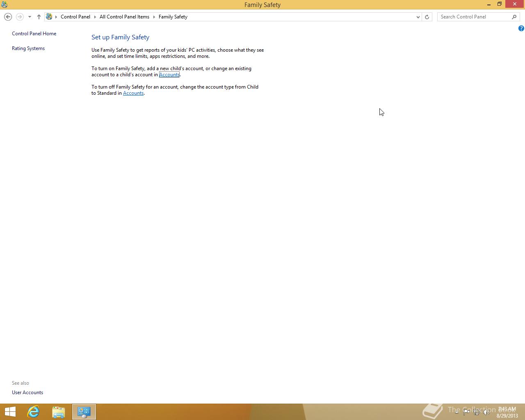The height and width of the screenshot is (420, 525).
Task: Open Rating Systems link
Action: coord(28,48)
